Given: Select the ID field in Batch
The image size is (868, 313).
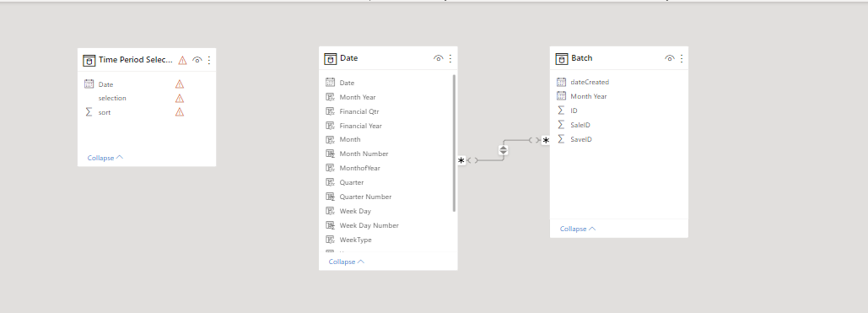Looking at the screenshot, I should (x=574, y=111).
